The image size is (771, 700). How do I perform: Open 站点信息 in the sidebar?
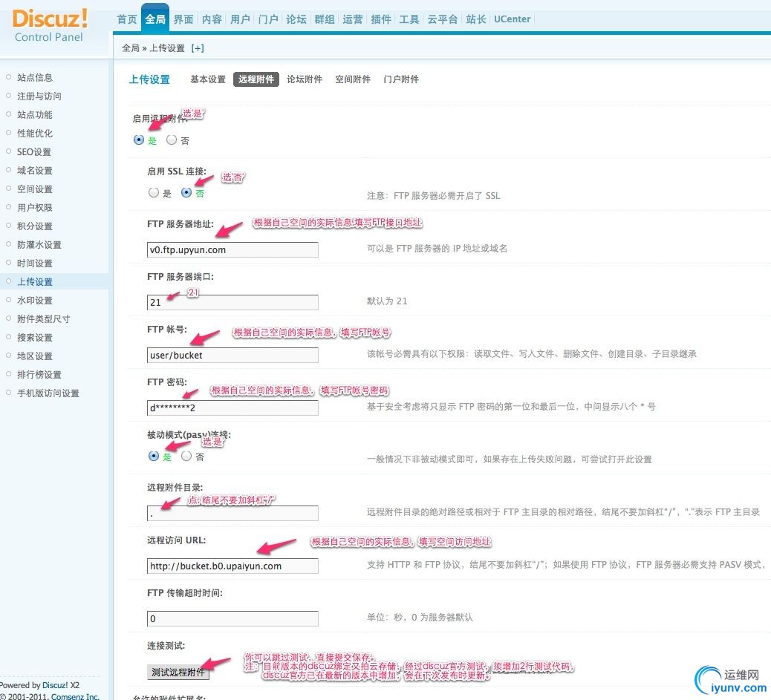[x=35, y=77]
